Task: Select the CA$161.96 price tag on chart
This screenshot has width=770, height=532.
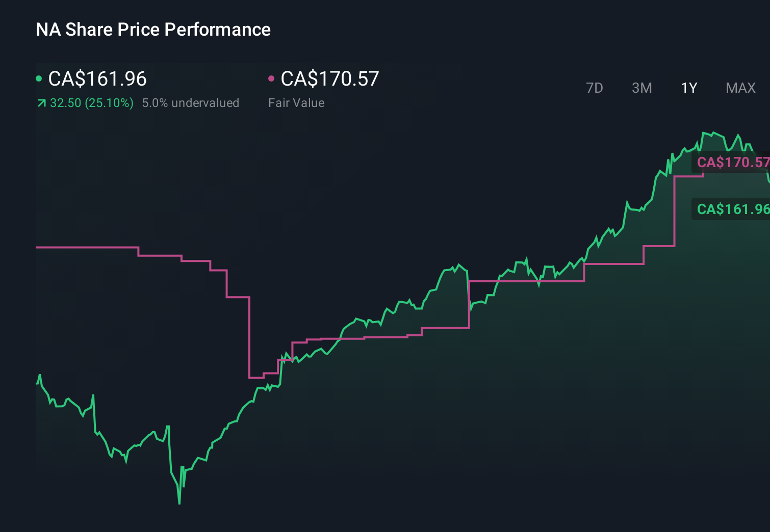Action: pyautogui.click(x=733, y=208)
